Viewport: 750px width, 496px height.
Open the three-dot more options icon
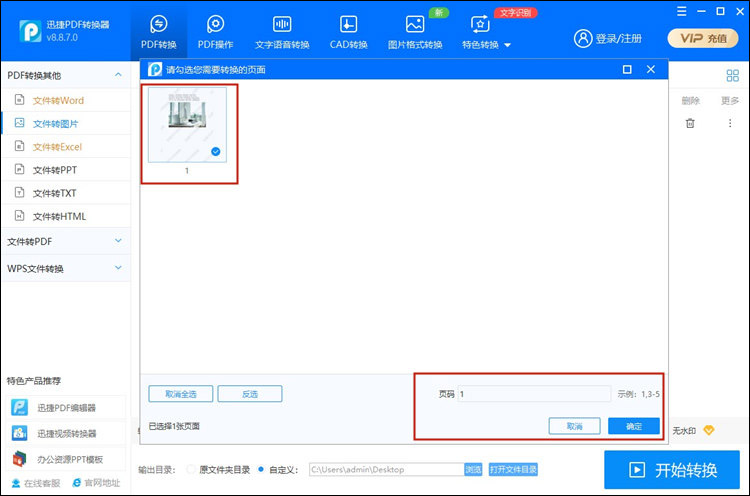(x=730, y=123)
